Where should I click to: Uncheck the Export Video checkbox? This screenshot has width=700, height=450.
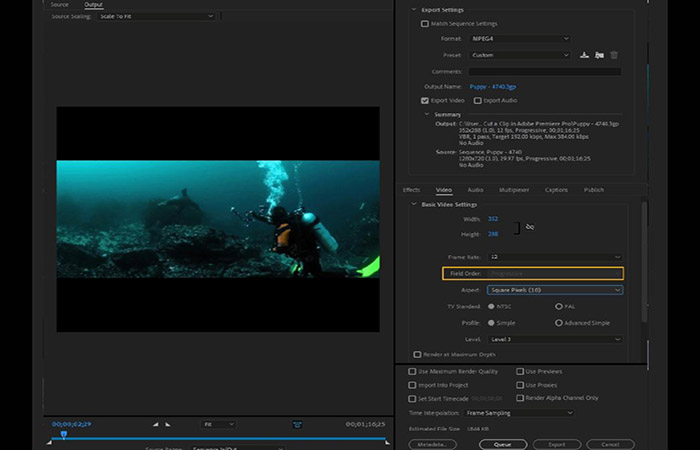tap(425, 100)
